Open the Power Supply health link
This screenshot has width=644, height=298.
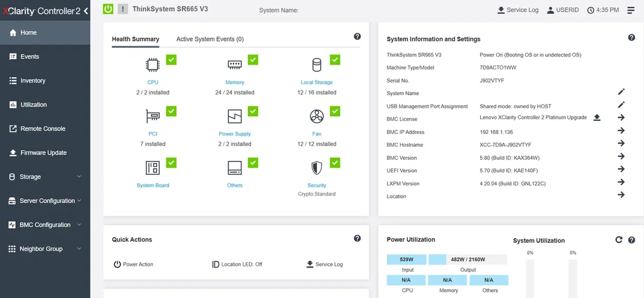coord(234,134)
